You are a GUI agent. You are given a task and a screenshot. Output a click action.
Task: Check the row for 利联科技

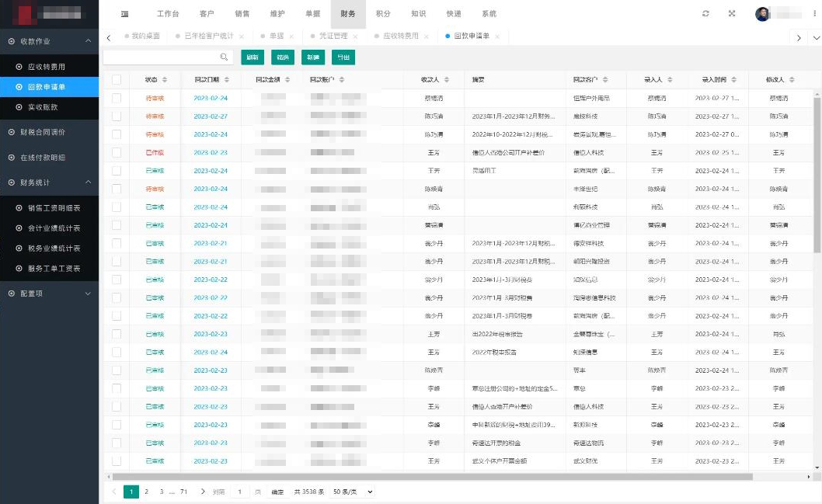pos(117,207)
